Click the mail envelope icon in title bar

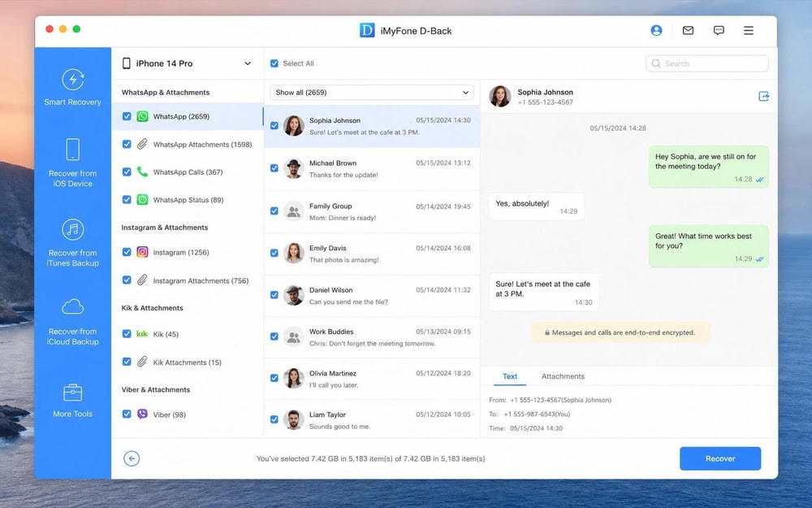(688, 31)
